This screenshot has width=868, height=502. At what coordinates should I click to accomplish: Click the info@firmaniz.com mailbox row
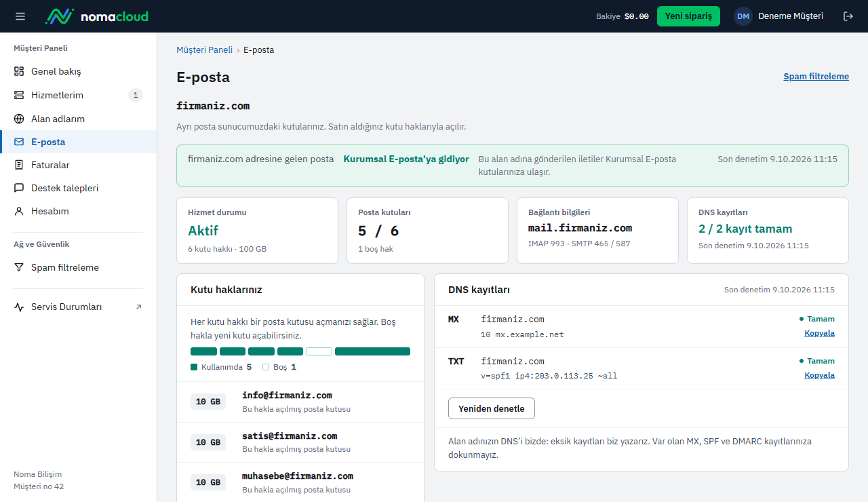click(x=300, y=402)
